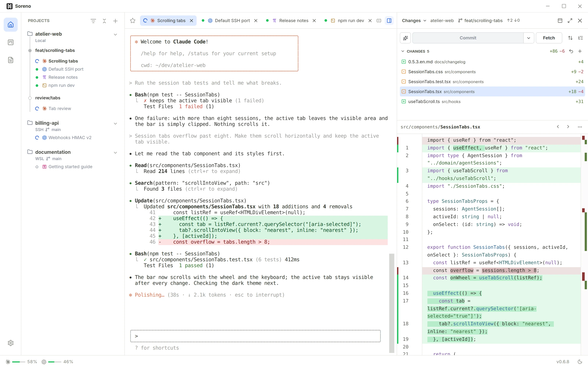Go to previous changed file
588x368 pixels.
[x=558, y=127]
